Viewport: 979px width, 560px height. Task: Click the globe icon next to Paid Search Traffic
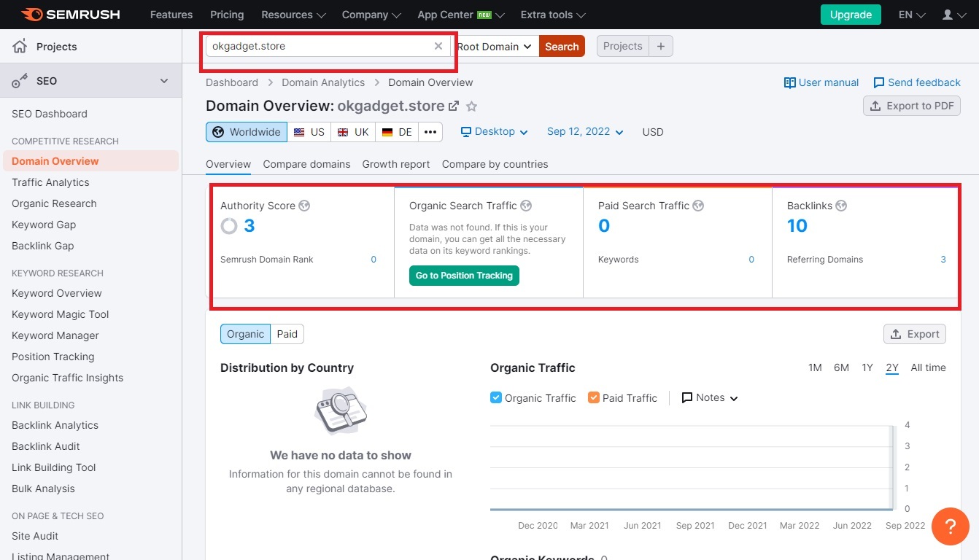[698, 206]
